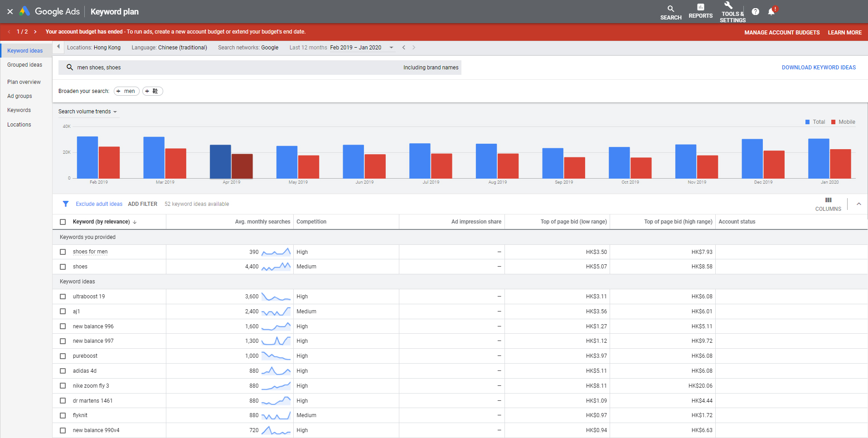Open trend sparkline for new balance 997

click(276, 341)
